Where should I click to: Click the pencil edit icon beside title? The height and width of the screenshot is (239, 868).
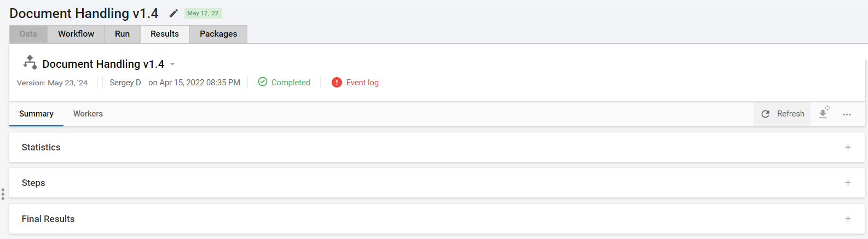(173, 13)
